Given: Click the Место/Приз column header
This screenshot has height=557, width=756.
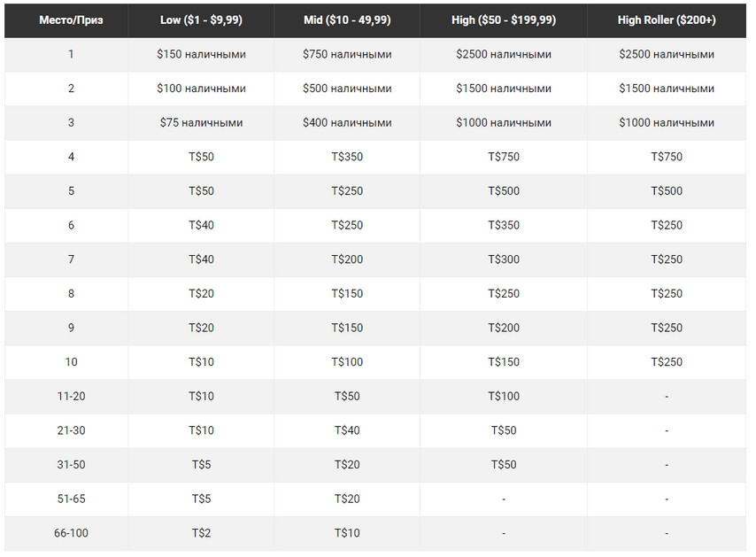Looking at the screenshot, I should 71,19.
